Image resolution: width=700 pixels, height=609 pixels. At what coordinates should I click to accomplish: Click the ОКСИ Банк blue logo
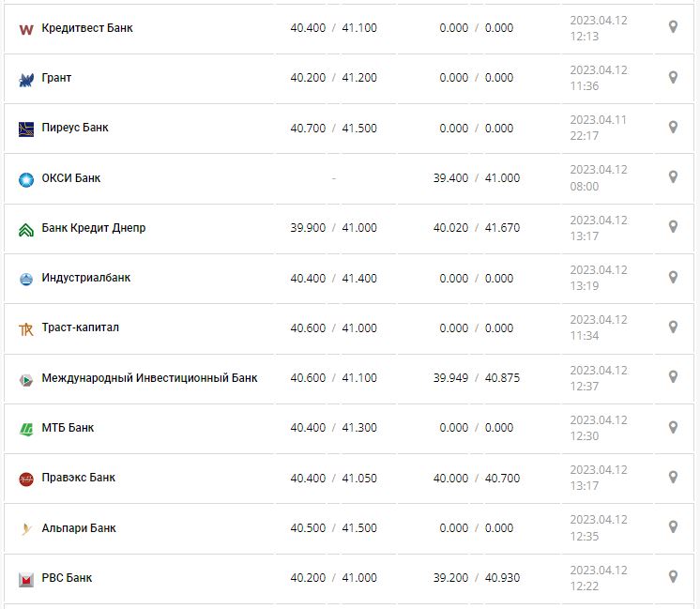tap(26, 178)
